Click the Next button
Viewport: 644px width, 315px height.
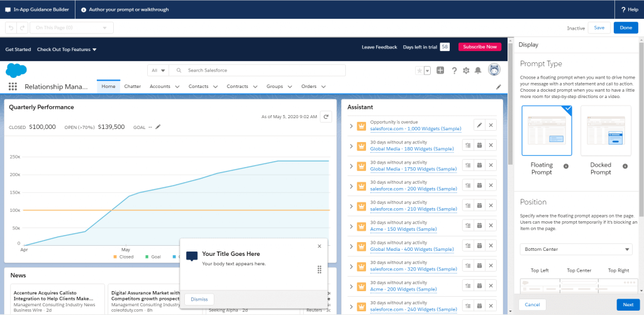[628, 305]
